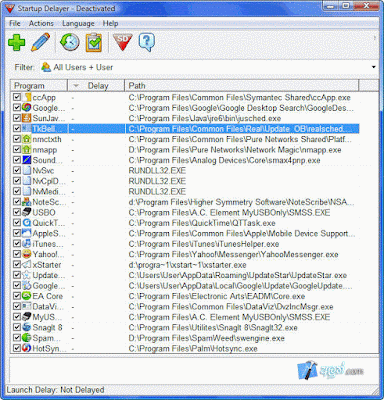Open the Language menu
Screen dimensions: 384x400
point(78,23)
